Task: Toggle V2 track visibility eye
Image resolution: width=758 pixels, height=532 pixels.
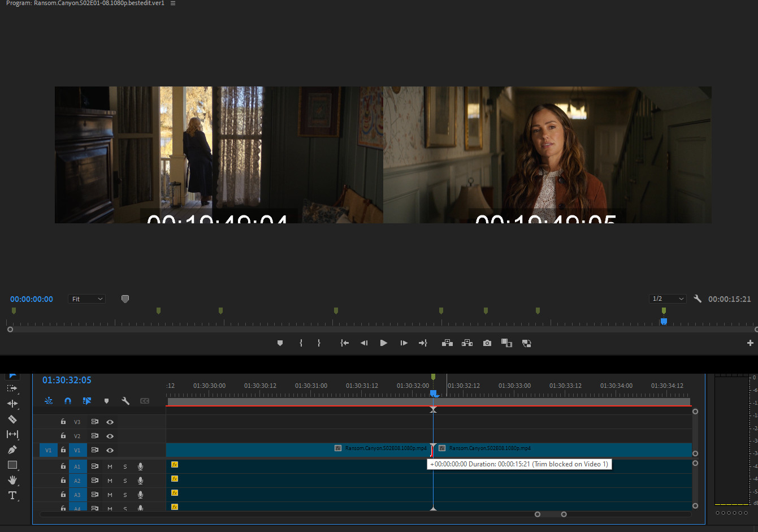Action: (110, 436)
